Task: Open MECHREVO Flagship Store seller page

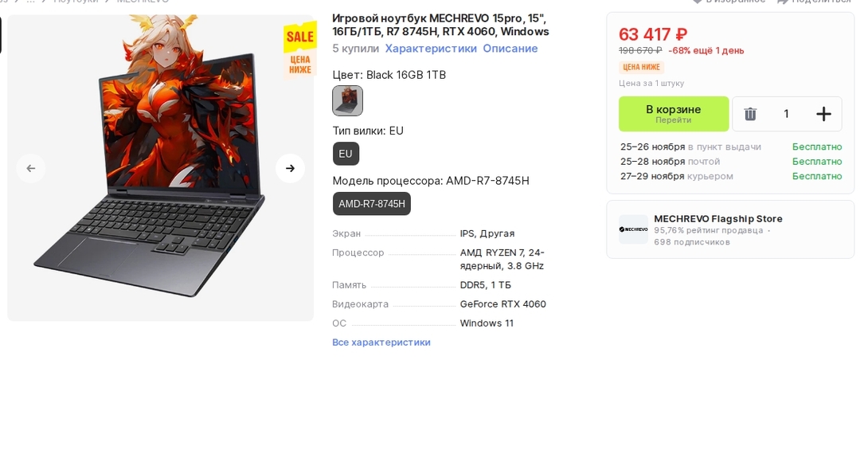Action: [717, 218]
